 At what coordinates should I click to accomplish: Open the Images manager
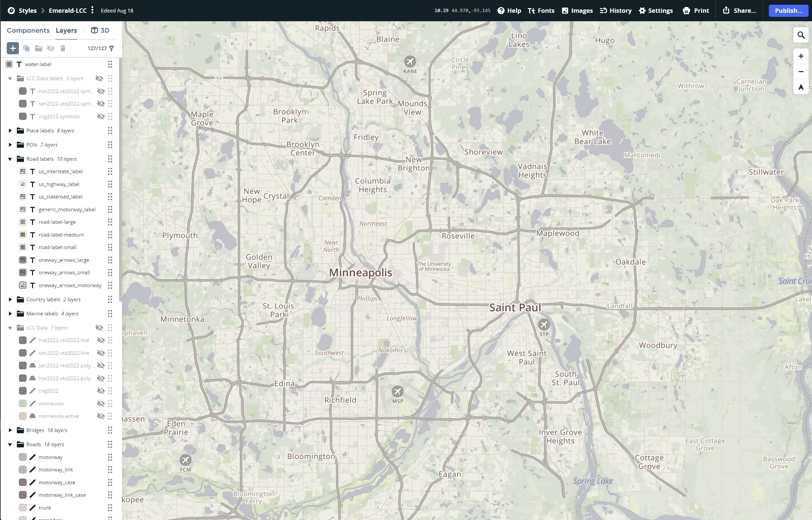point(577,10)
